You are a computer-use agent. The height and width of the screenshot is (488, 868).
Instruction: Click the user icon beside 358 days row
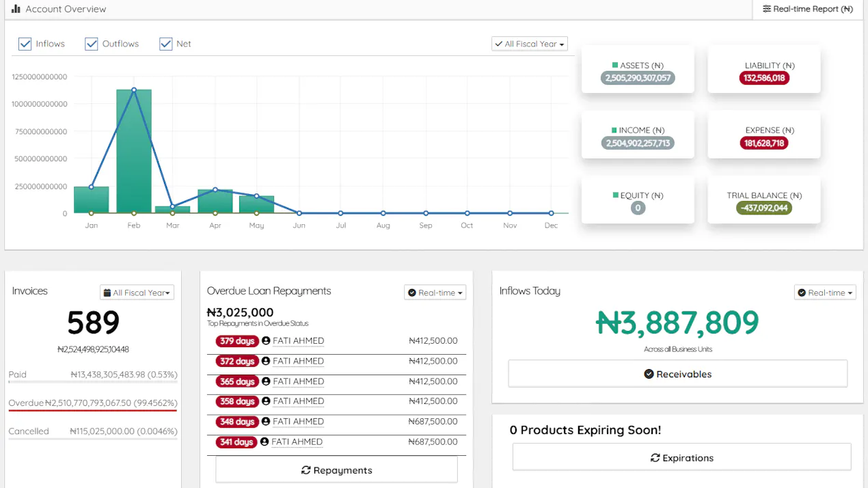click(266, 401)
